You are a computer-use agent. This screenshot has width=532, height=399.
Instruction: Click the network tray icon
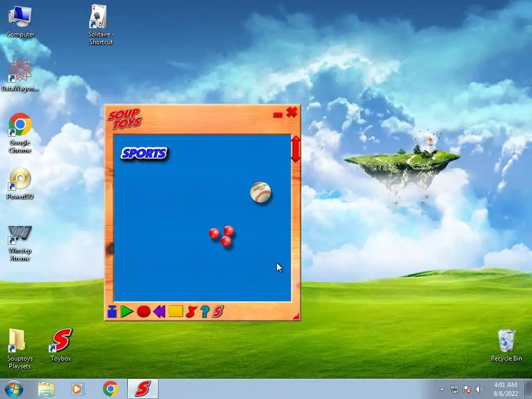[x=454, y=389]
